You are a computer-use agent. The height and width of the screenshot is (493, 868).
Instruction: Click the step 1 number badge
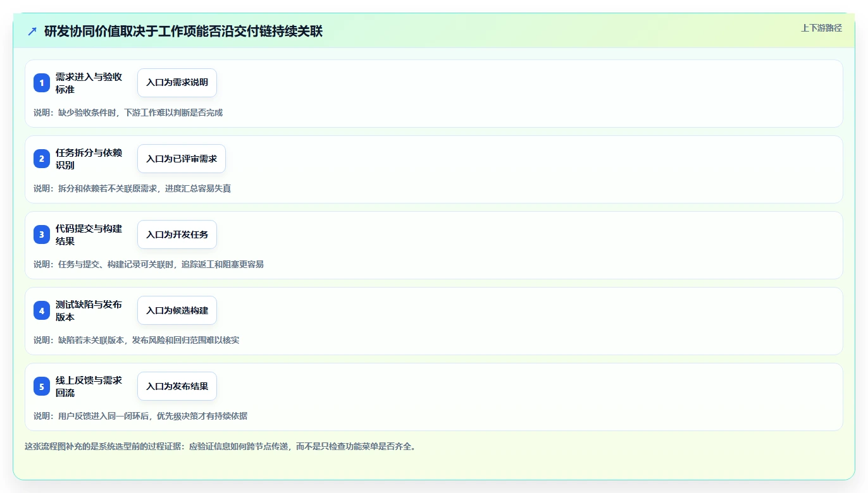point(42,83)
